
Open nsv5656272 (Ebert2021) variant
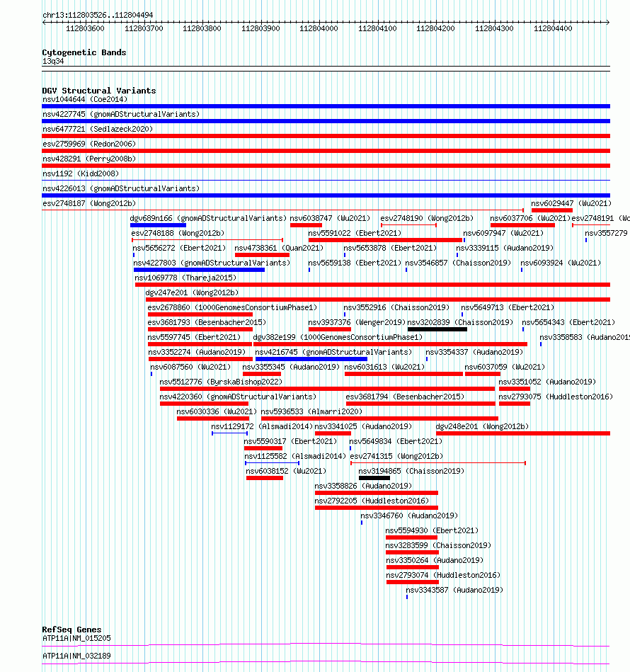179,248
